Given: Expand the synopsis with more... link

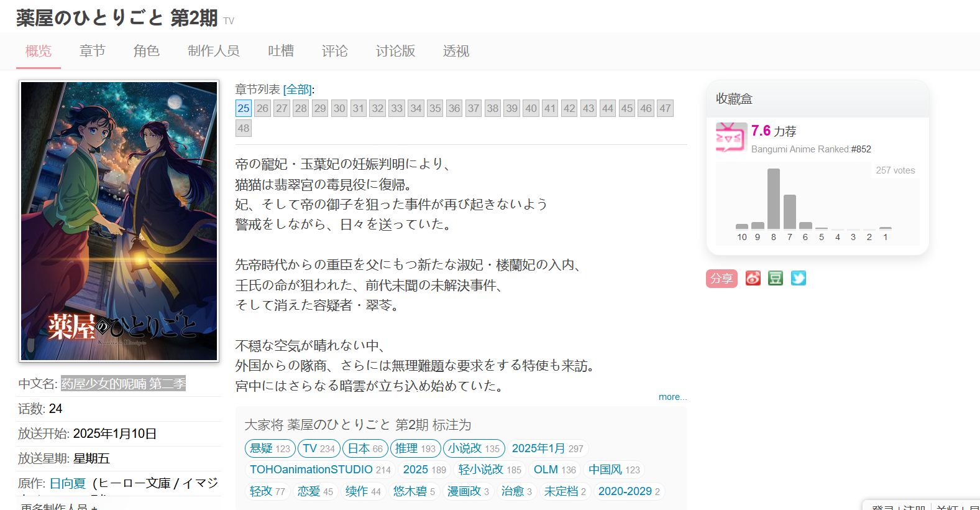Looking at the screenshot, I should click(672, 397).
